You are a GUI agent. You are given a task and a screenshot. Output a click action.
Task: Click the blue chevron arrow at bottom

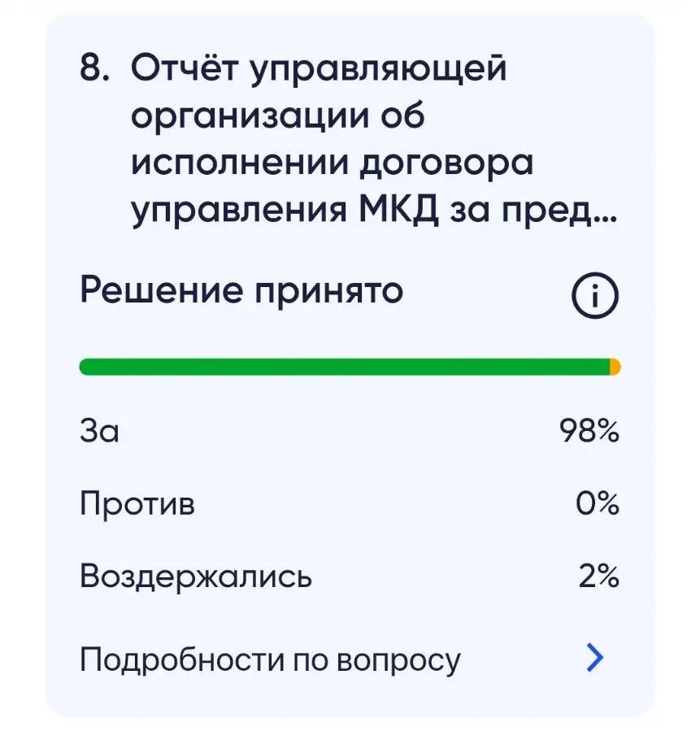click(x=594, y=658)
